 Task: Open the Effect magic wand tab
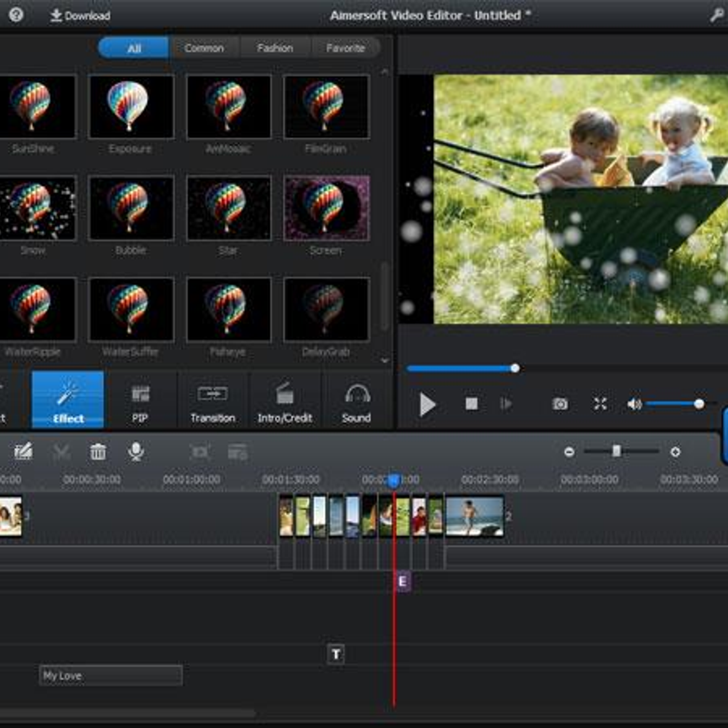[x=68, y=399]
